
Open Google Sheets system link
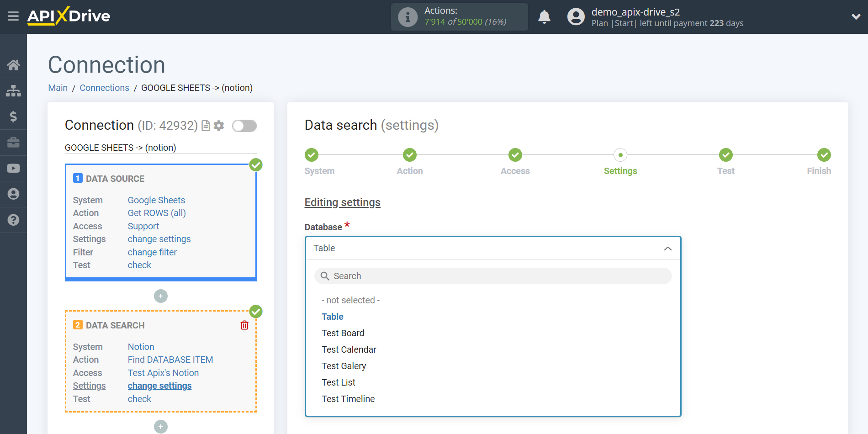pos(156,200)
